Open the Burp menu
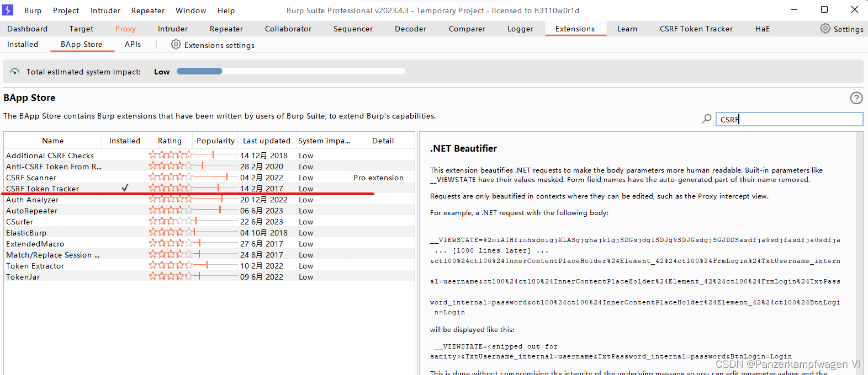868x375 pixels. tap(33, 10)
